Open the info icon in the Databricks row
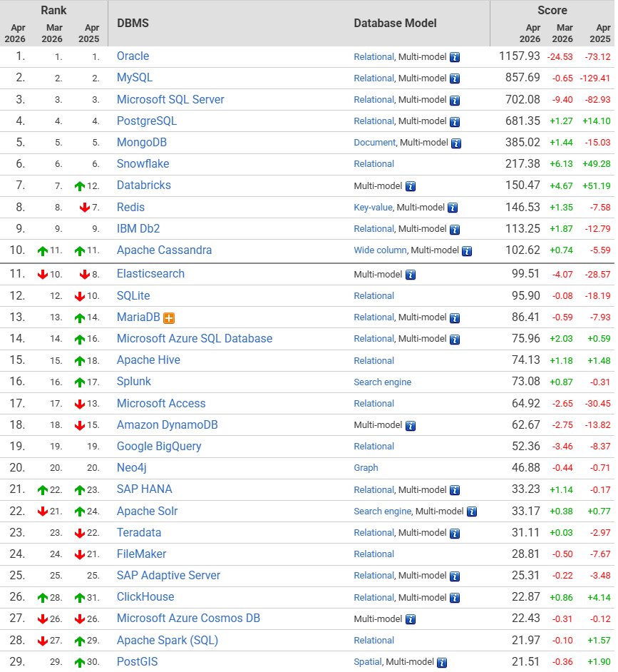Screen dimensions: 618x672 tap(411, 186)
